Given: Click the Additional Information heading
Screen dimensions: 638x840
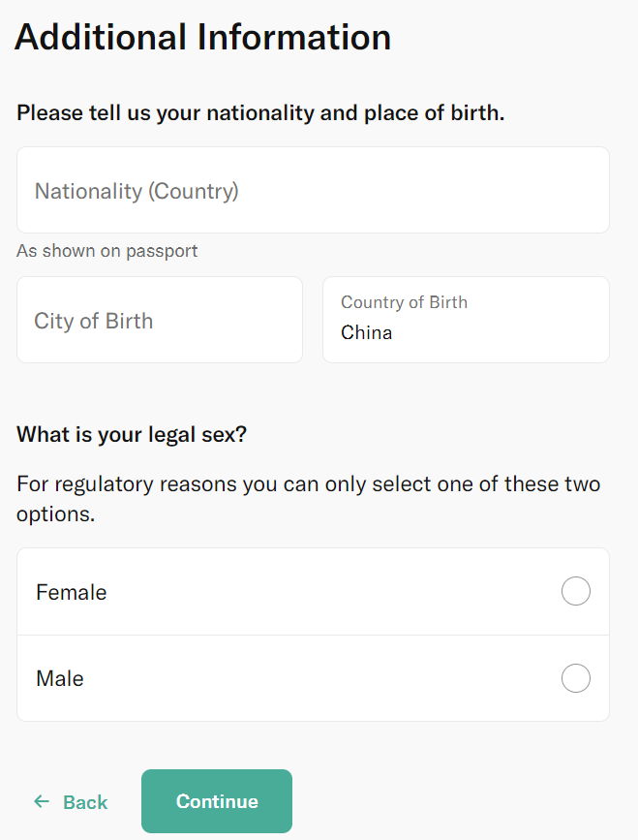Looking at the screenshot, I should pyautogui.click(x=203, y=37).
